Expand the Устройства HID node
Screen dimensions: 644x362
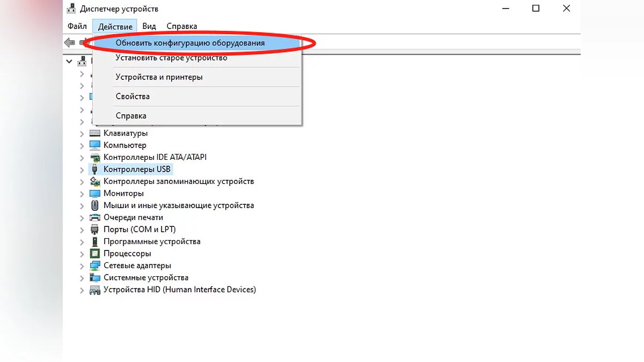[82, 290]
